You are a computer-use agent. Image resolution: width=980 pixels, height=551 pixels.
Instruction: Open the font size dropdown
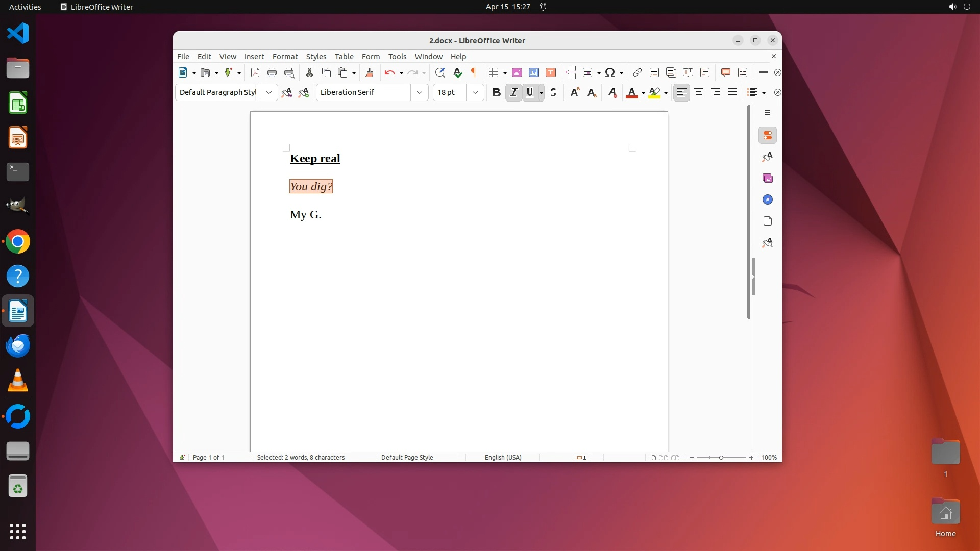click(475, 93)
